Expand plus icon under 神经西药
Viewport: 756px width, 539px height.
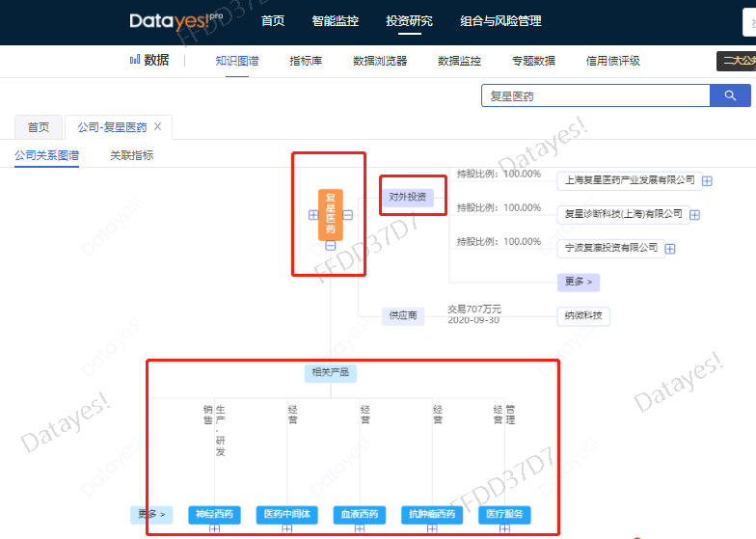coord(214,528)
